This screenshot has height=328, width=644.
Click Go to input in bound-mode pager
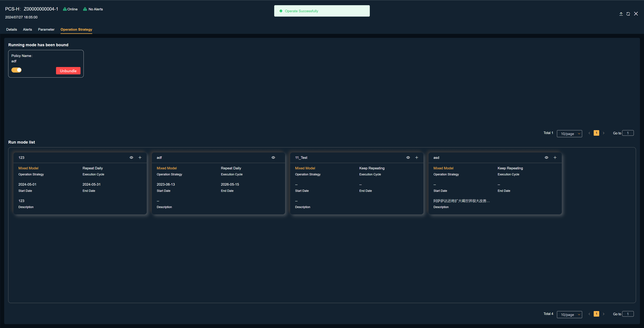pos(628,133)
